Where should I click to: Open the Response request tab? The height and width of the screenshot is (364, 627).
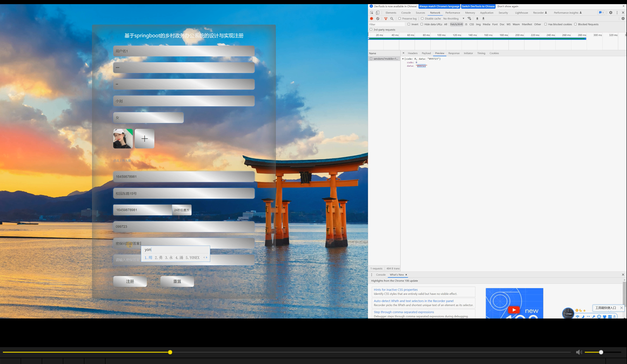point(454,53)
